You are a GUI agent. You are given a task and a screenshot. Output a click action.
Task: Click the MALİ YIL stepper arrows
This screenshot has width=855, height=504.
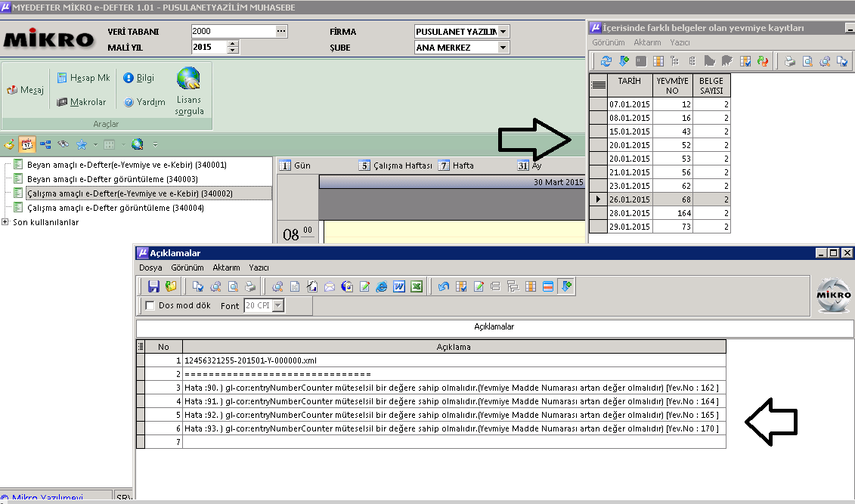pos(233,48)
